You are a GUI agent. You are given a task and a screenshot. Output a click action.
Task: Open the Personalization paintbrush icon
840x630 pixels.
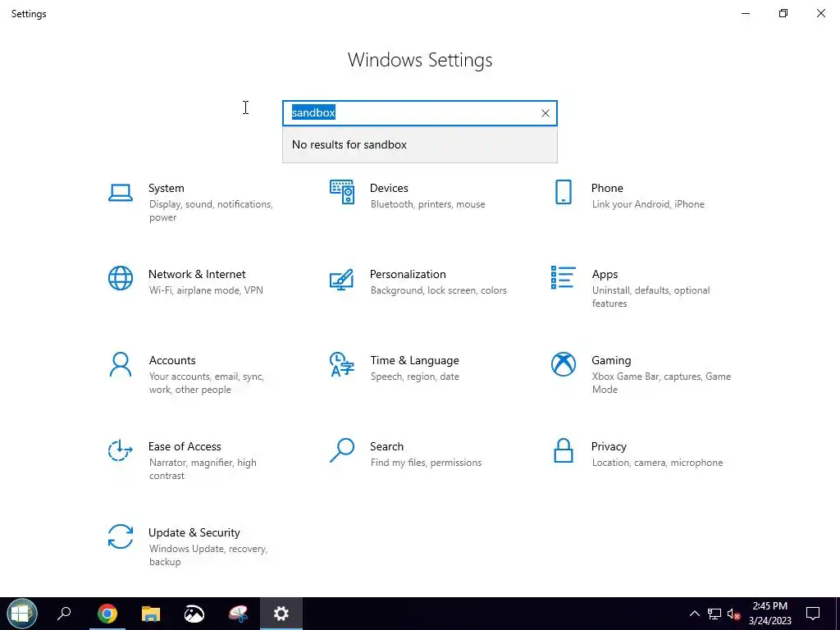click(x=342, y=279)
